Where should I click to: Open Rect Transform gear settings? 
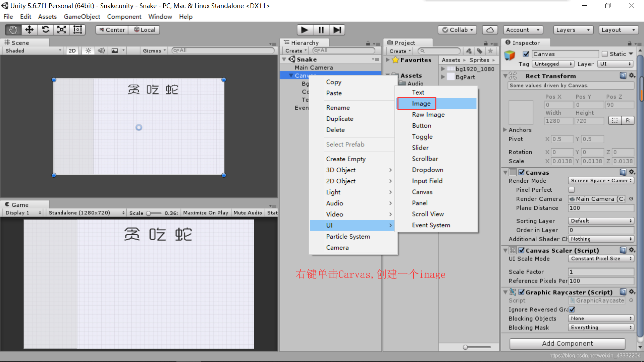(632, 76)
